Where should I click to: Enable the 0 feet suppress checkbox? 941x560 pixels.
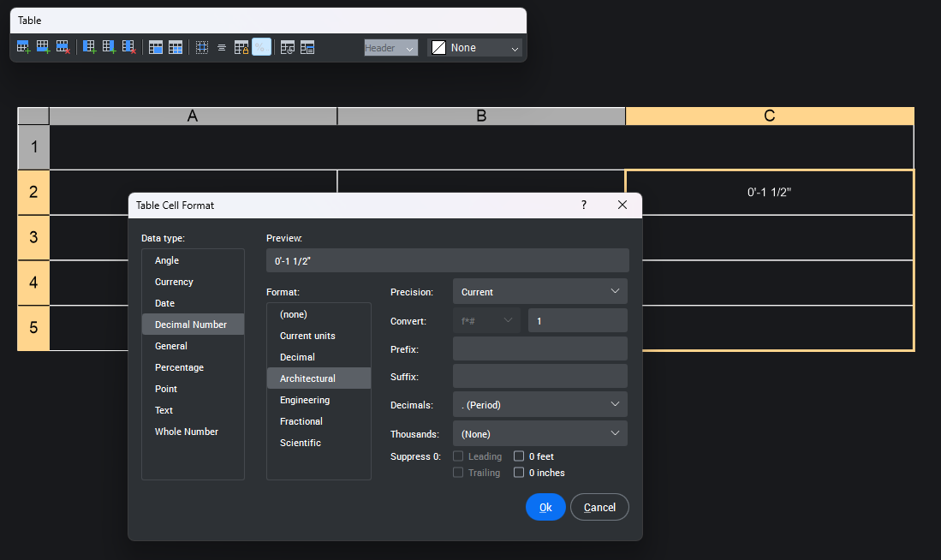519,456
